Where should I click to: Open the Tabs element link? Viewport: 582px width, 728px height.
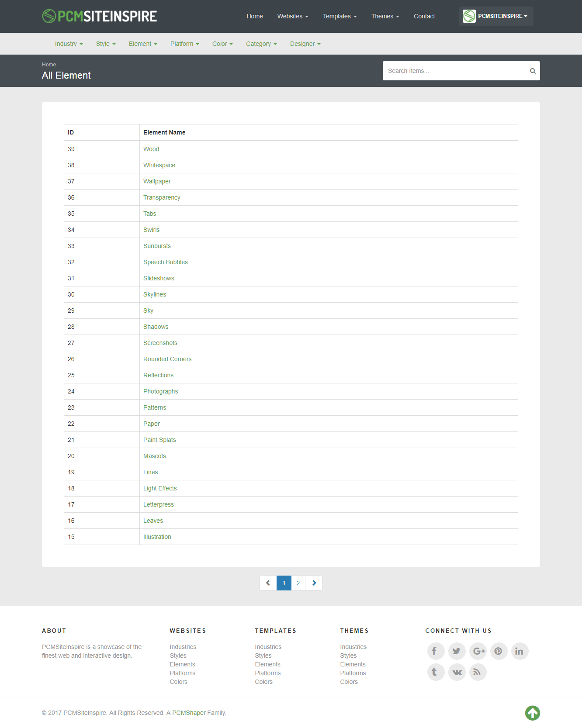coord(149,214)
